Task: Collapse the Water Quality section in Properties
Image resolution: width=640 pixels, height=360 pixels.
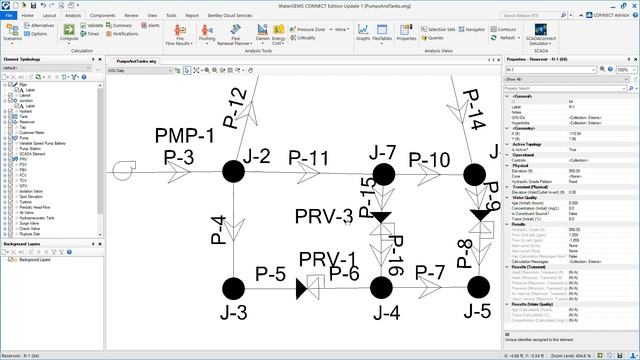Action: [507, 198]
